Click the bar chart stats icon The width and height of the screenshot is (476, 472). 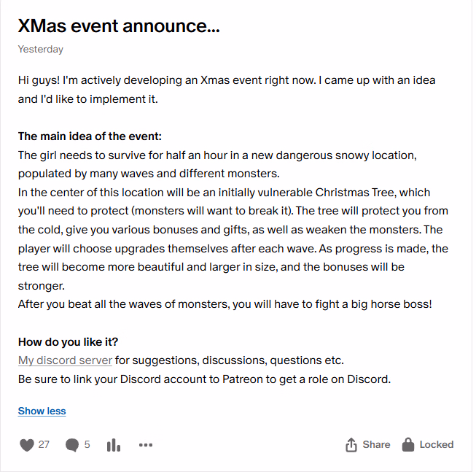[114, 445]
